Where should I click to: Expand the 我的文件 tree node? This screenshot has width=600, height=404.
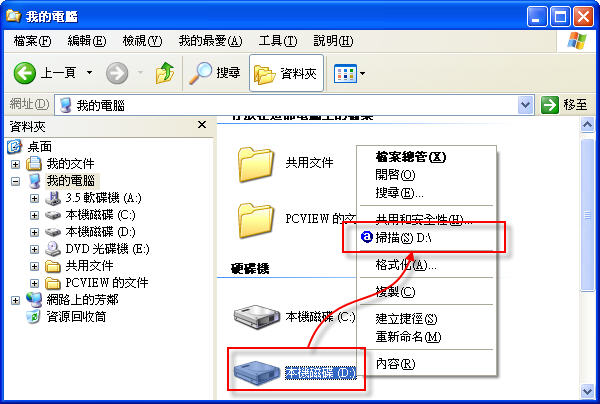pos(15,164)
